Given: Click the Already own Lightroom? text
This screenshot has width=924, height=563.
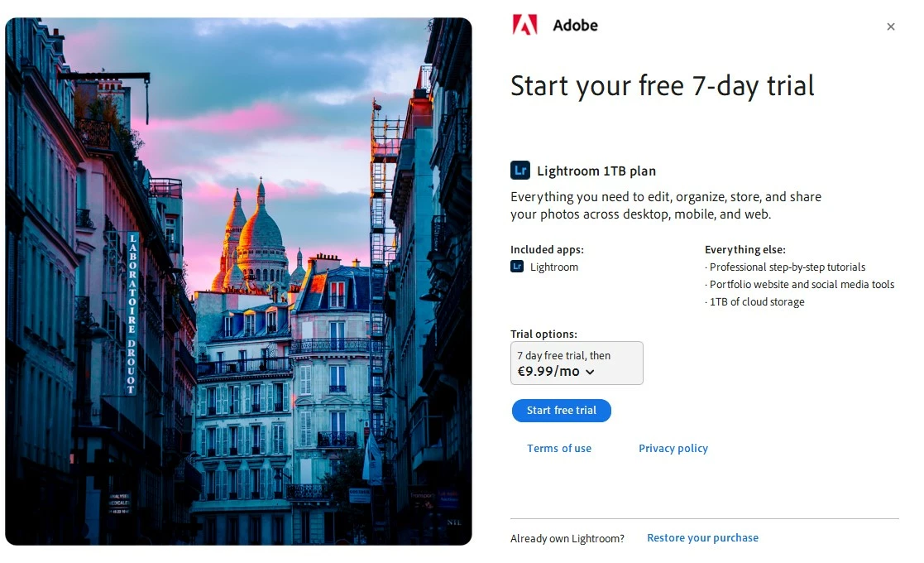Looking at the screenshot, I should (567, 538).
